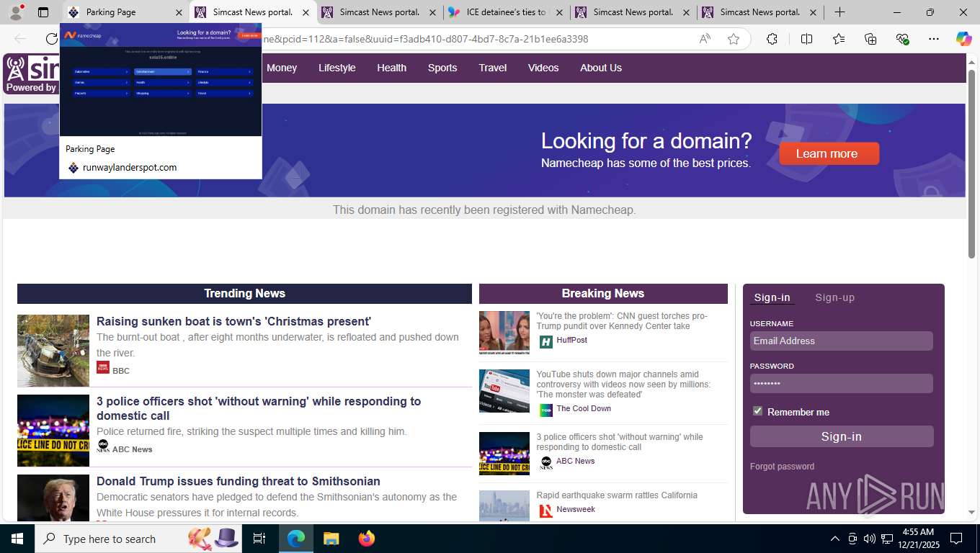Click the purple Sign-in button

coord(842,436)
